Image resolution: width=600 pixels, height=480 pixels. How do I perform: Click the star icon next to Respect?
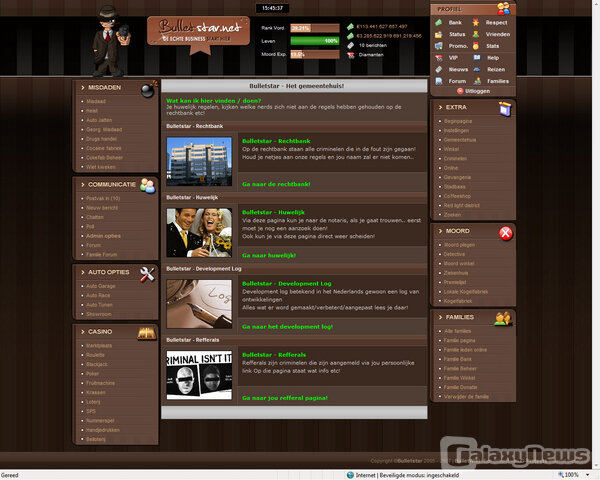pos(476,23)
